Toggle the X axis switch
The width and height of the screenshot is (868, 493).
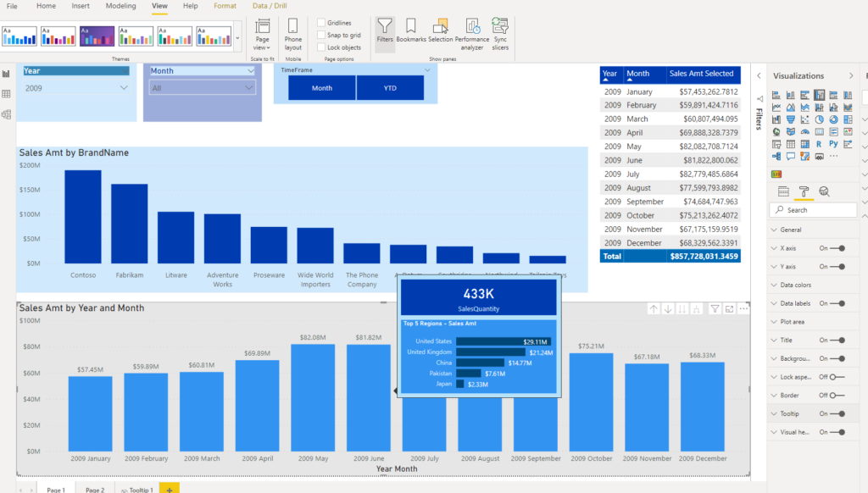tap(839, 248)
